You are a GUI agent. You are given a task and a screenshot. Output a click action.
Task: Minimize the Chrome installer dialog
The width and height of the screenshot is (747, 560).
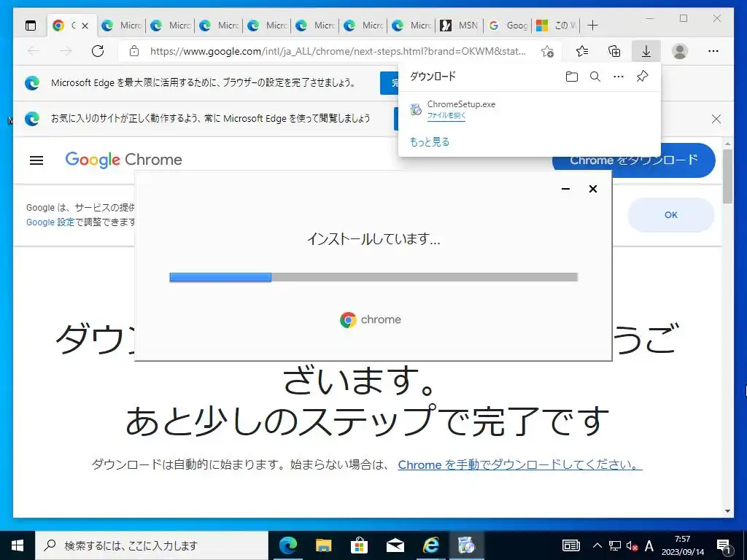(565, 189)
